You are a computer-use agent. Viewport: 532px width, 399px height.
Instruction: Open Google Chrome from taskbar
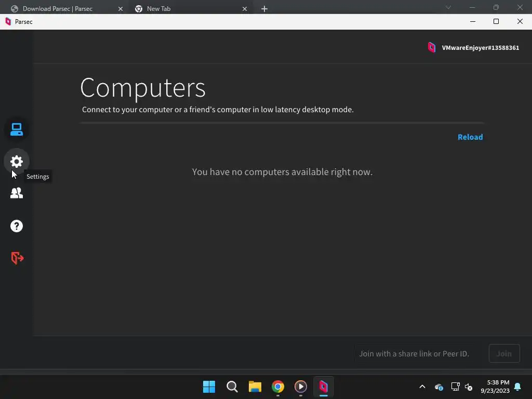(x=278, y=387)
